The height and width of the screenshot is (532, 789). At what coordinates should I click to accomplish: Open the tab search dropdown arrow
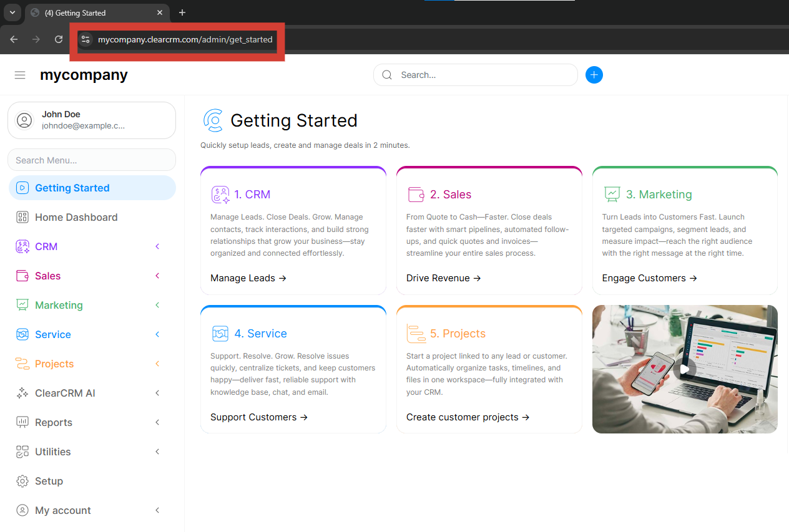pyautogui.click(x=12, y=12)
